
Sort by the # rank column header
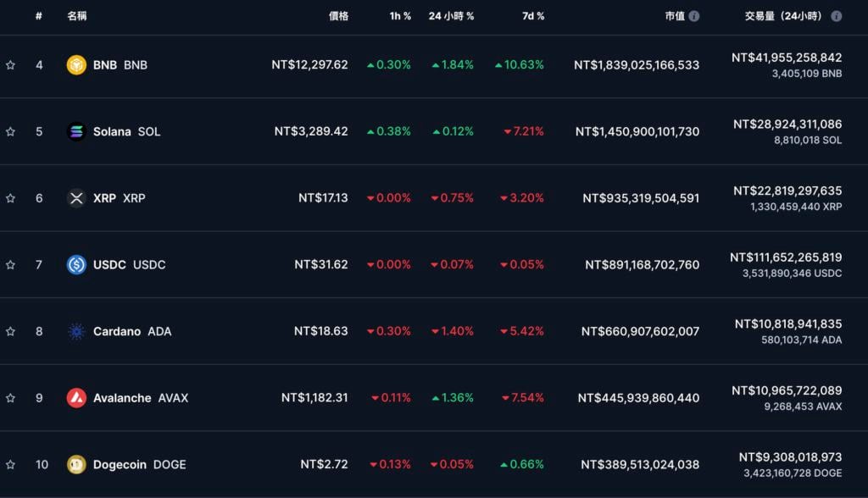tap(39, 16)
